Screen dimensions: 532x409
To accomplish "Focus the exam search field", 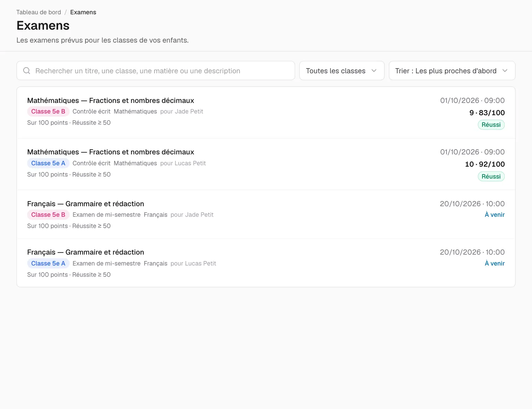I will pyautogui.click(x=156, y=71).
